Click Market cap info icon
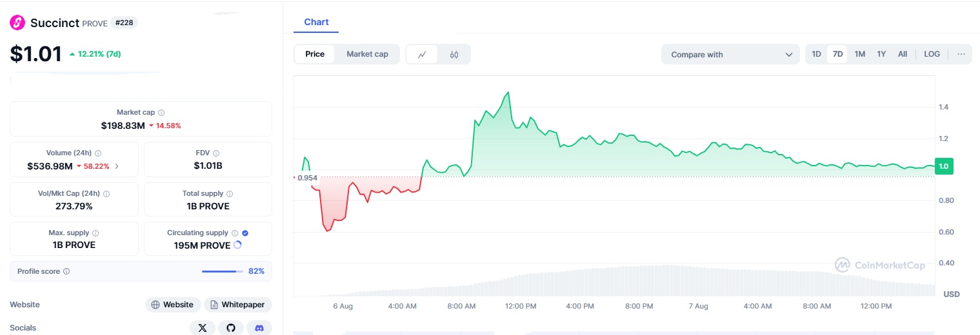Image resolution: width=980 pixels, height=335 pixels. (x=161, y=113)
